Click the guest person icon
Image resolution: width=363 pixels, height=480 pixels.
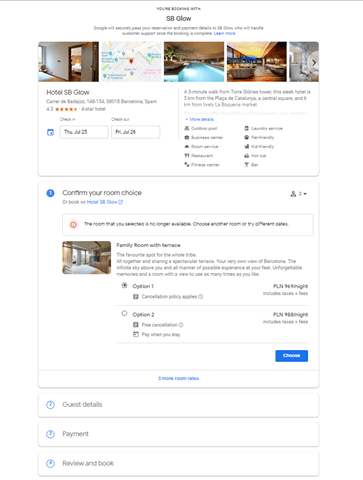click(x=293, y=194)
